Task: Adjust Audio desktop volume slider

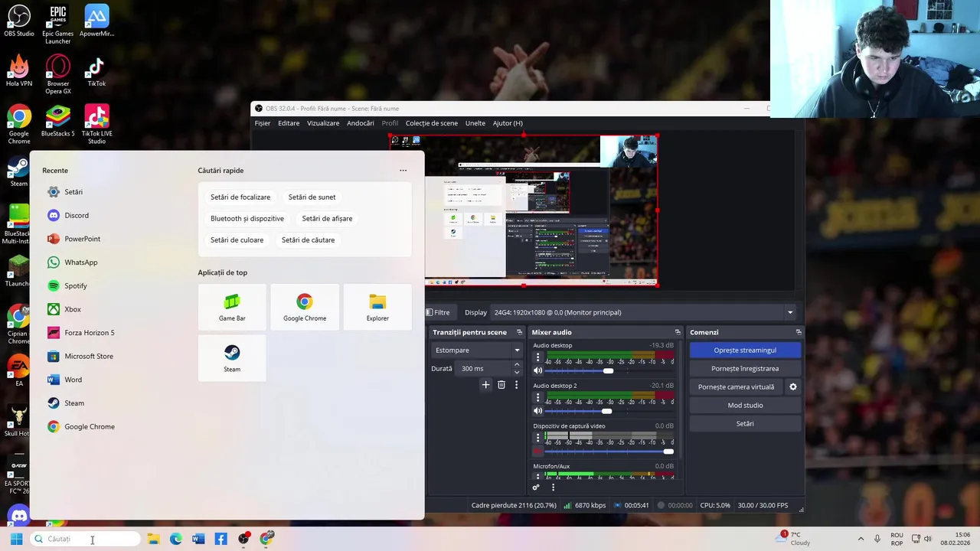Action: (x=609, y=371)
